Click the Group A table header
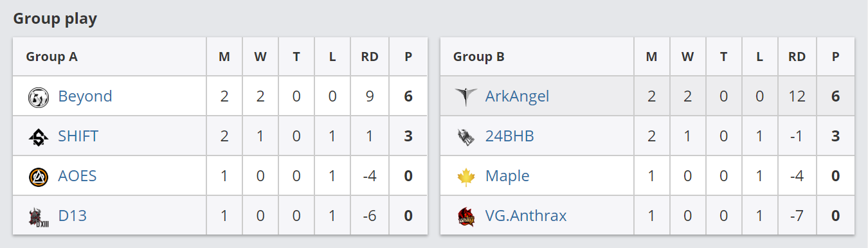The image size is (868, 248). pyautogui.click(x=51, y=57)
